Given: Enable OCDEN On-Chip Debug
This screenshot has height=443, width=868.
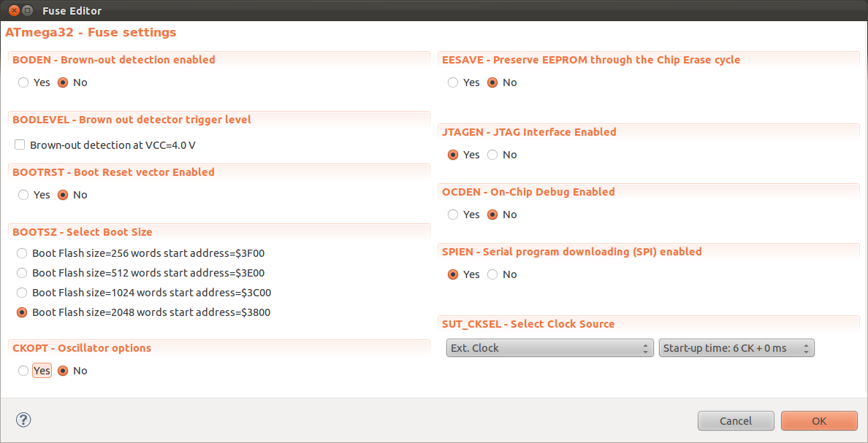Looking at the screenshot, I should pyautogui.click(x=452, y=215).
